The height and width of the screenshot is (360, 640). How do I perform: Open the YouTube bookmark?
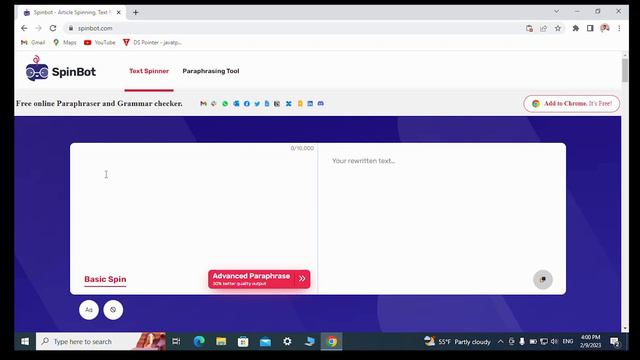point(100,42)
